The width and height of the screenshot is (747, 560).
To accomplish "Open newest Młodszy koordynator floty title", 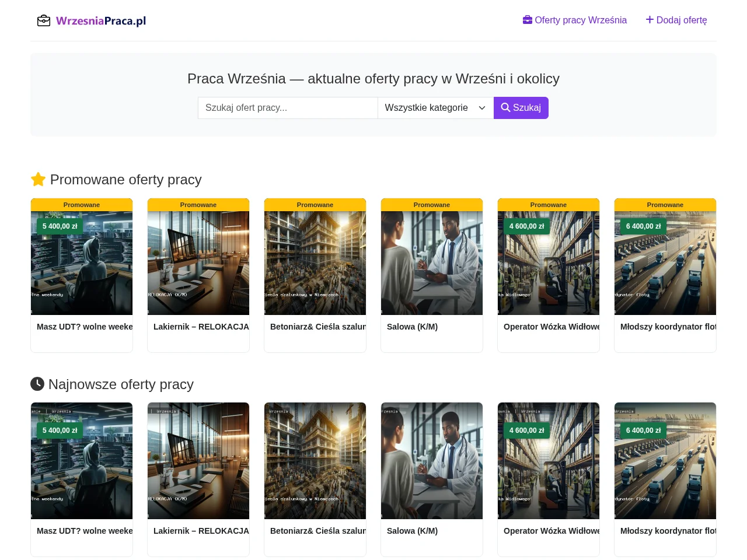I will 668,531.
